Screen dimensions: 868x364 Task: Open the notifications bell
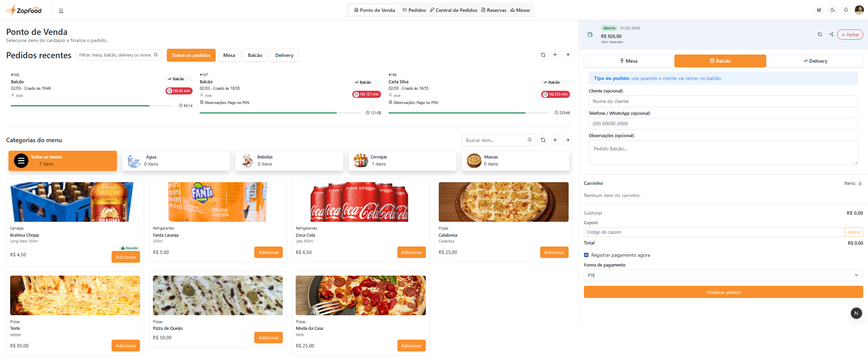pos(846,10)
